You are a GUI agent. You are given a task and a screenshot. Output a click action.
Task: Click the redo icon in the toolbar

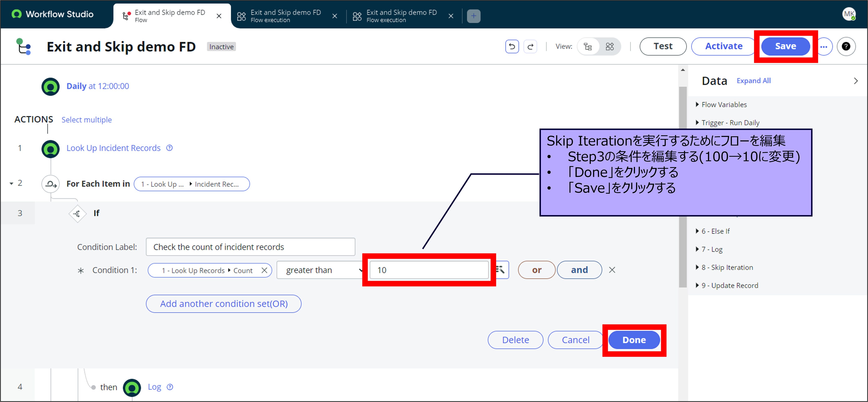530,46
